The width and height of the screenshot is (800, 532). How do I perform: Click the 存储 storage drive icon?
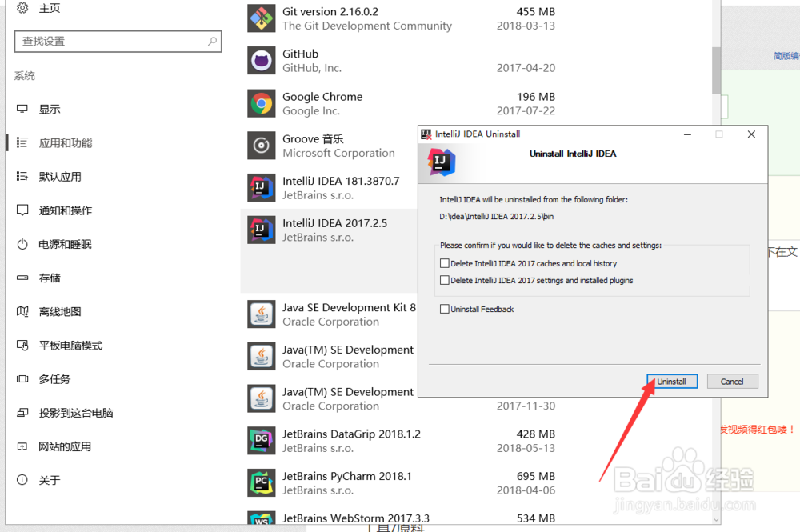pyautogui.click(x=22, y=278)
